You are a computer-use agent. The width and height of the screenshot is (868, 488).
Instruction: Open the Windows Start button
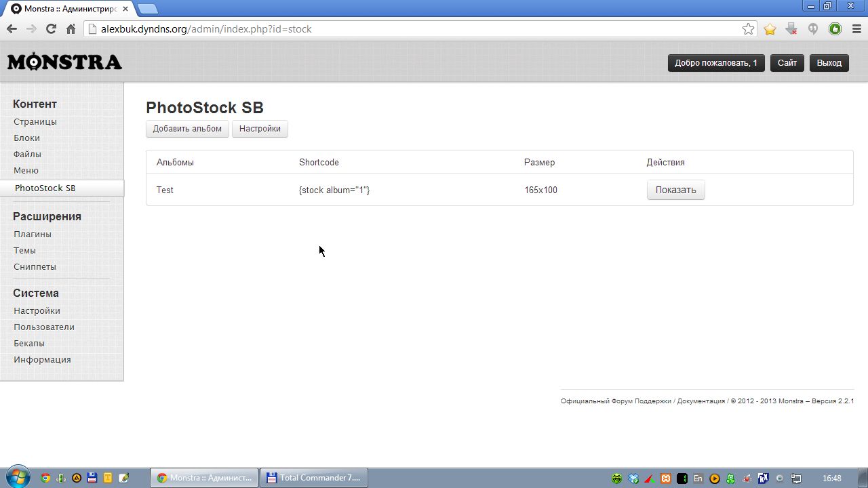click(17, 477)
